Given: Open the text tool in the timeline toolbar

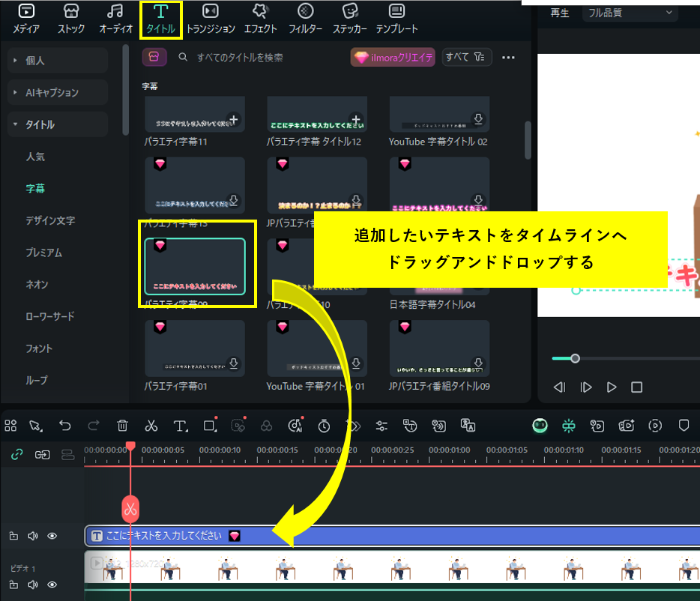Looking at the screenshot, I should pos(180,426).
